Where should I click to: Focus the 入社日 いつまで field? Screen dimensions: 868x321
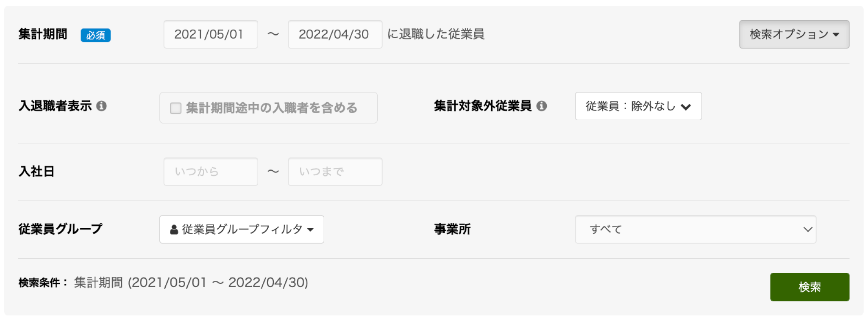[335, 172]
